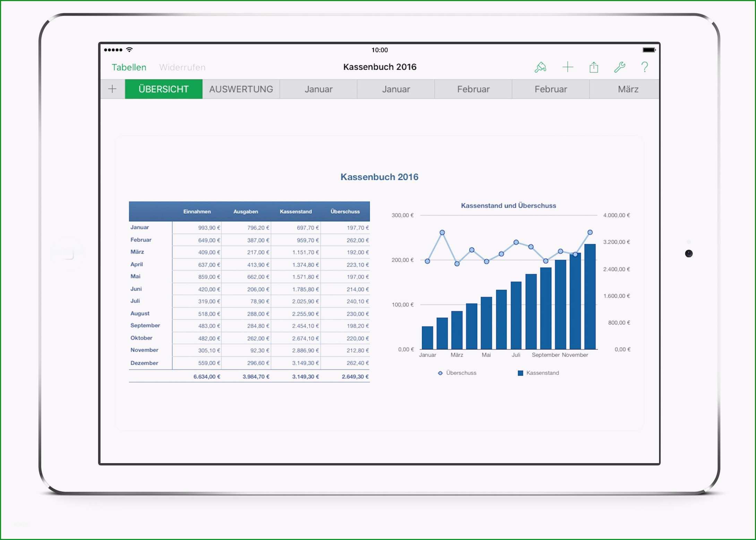
Task: Select the März row label in table
Action: [x=137, y=252]
